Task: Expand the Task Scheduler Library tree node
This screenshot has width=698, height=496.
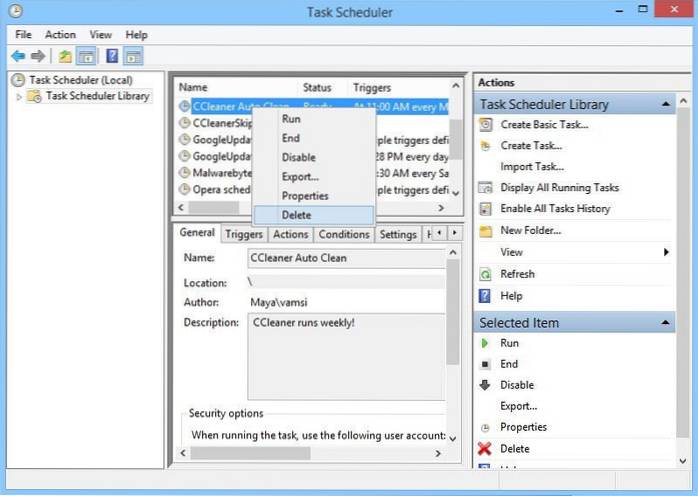Action: (x=19, y=97)
